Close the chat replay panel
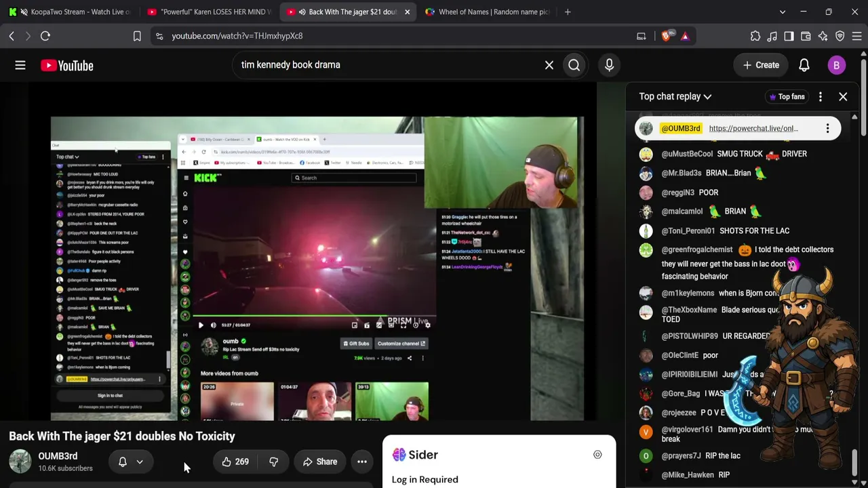 tap(843, 97)
